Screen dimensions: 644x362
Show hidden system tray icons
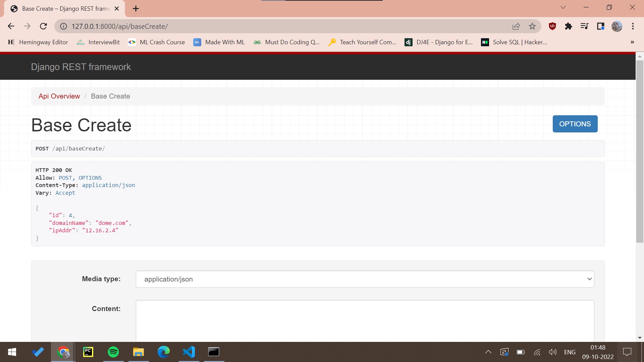tap(488, 352)
